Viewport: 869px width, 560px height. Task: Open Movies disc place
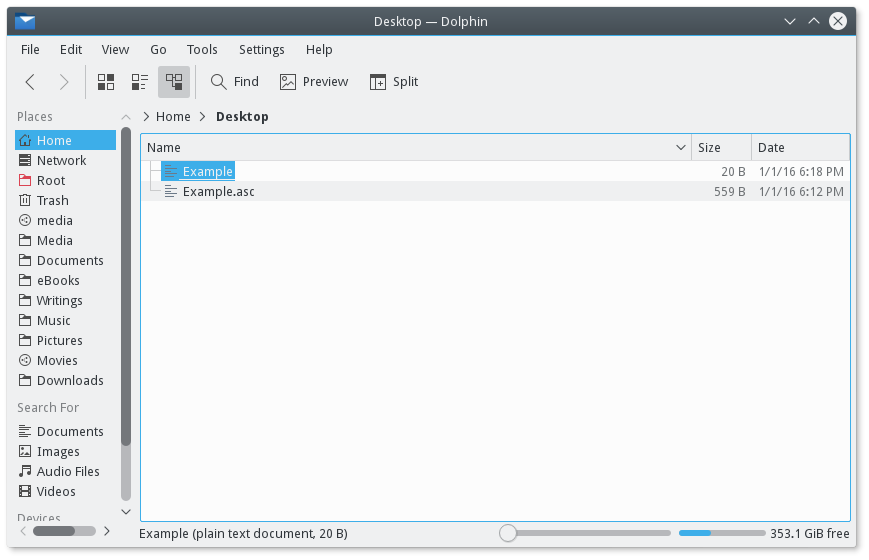point(65,360)
